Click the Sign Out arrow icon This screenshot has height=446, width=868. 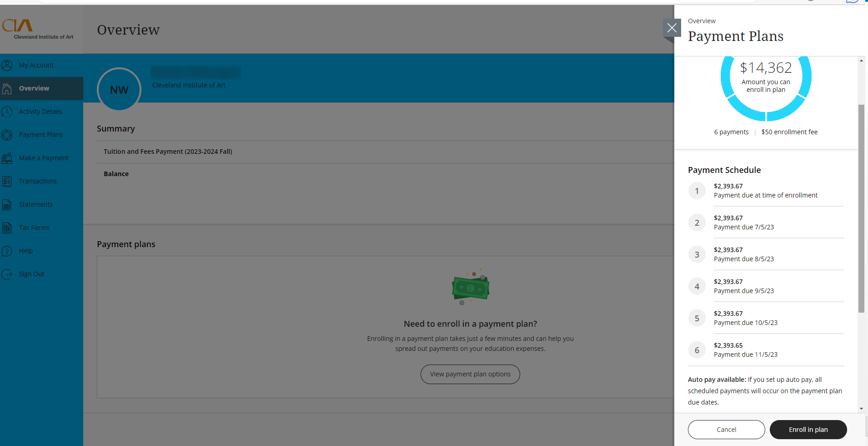7,274
